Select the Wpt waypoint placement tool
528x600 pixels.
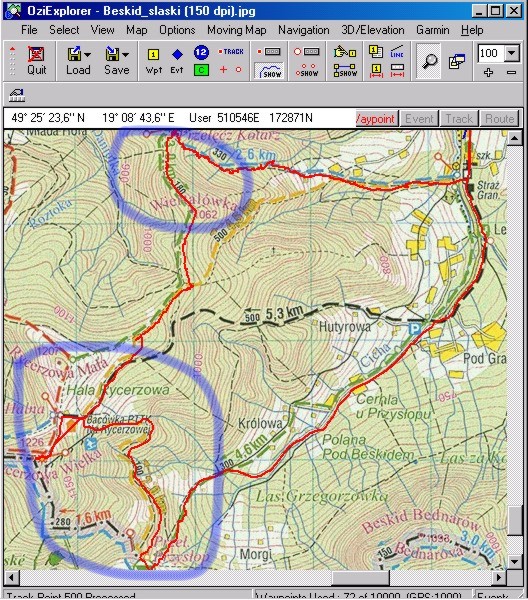coord(153,60)
